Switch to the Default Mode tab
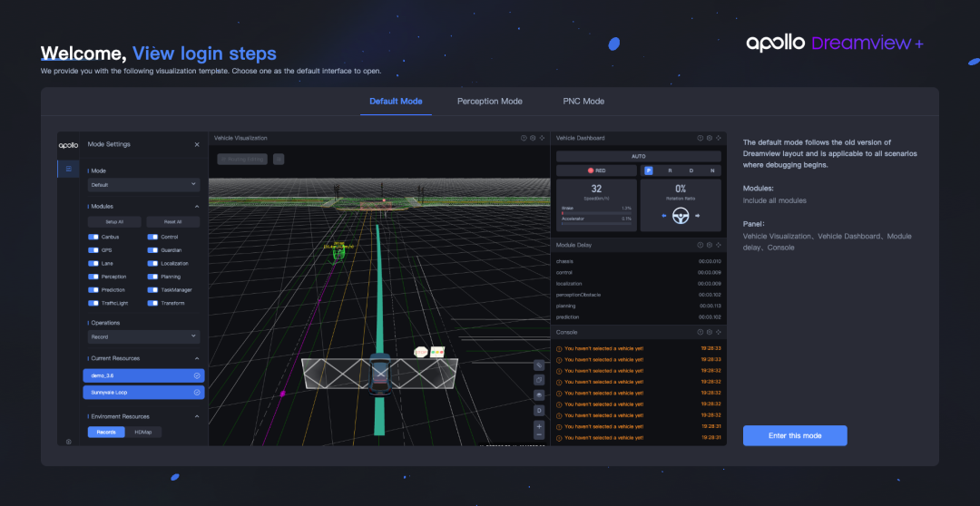The image size is (980, 506). pyautogui.click(x=396, y=102)
